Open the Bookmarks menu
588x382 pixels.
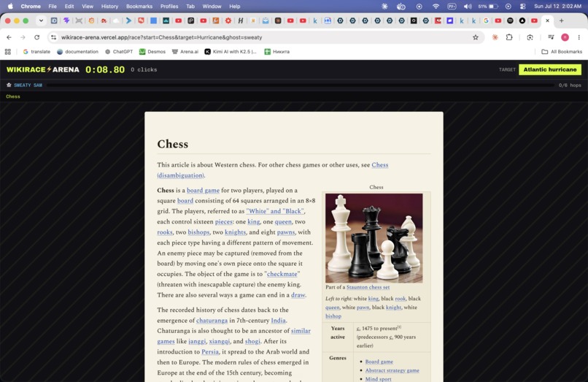139,6
